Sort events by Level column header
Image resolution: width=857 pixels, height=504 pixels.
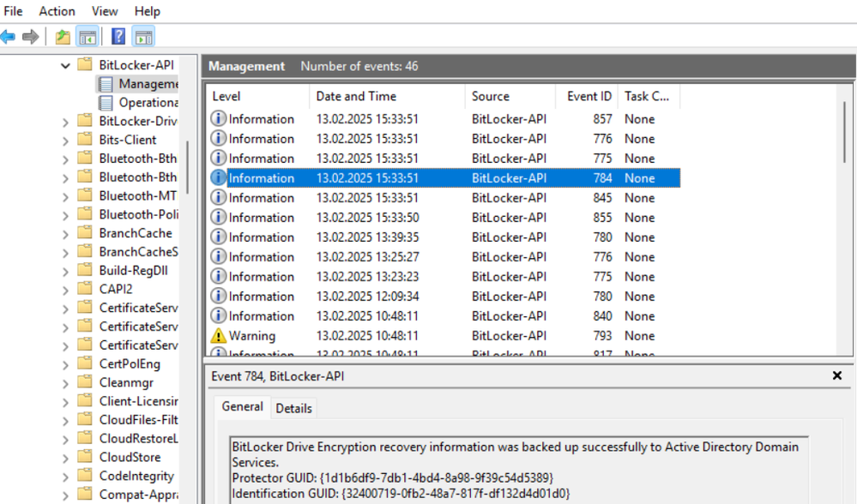point(257,96)
